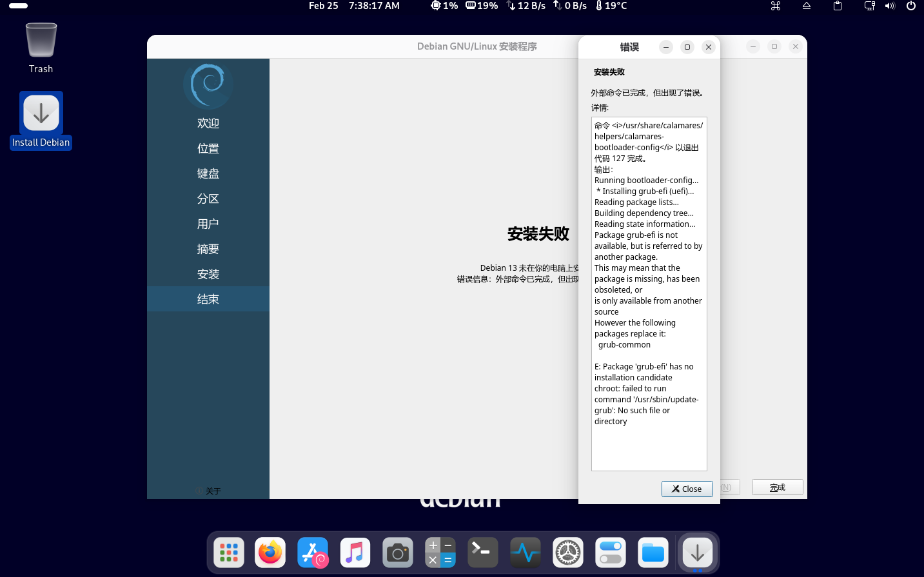Open the file manager from the dock
924x577 pixels.
653,553
